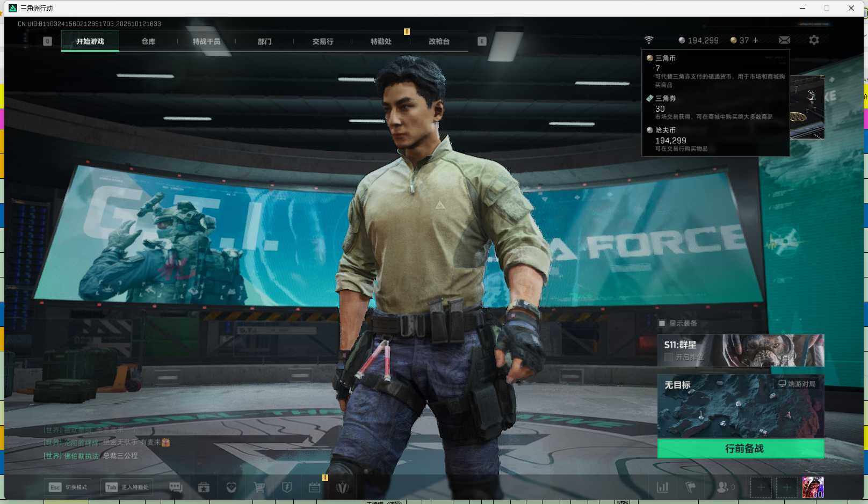Check the Wi-Fi network status icon
This screenshot has height=504, width=868.
tap(649, 40)
